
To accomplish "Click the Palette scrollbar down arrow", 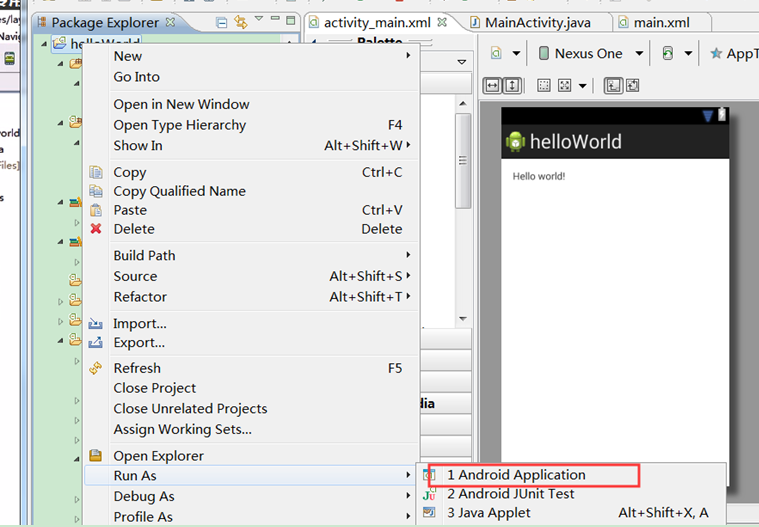I will [x=463, y=318].
